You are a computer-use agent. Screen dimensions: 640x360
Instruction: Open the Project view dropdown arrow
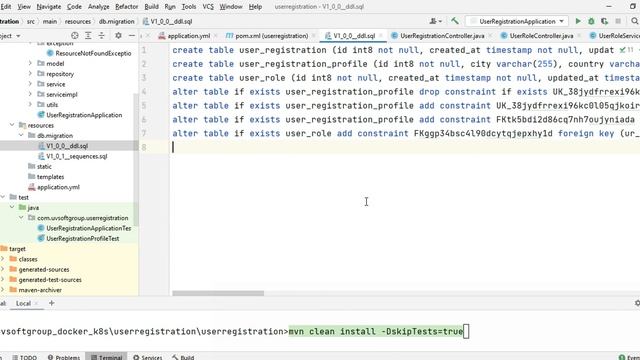coord(18,36)
